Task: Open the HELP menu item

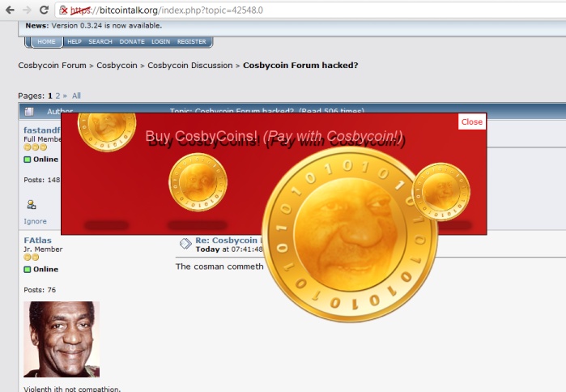Action: (x=74, y=42)
